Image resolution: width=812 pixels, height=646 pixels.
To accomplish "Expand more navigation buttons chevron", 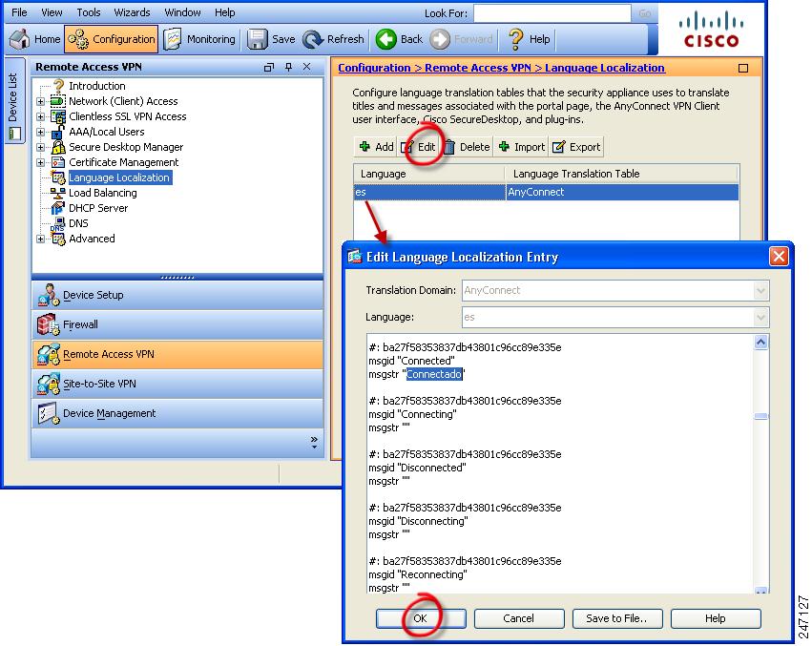I will (314, 442).
